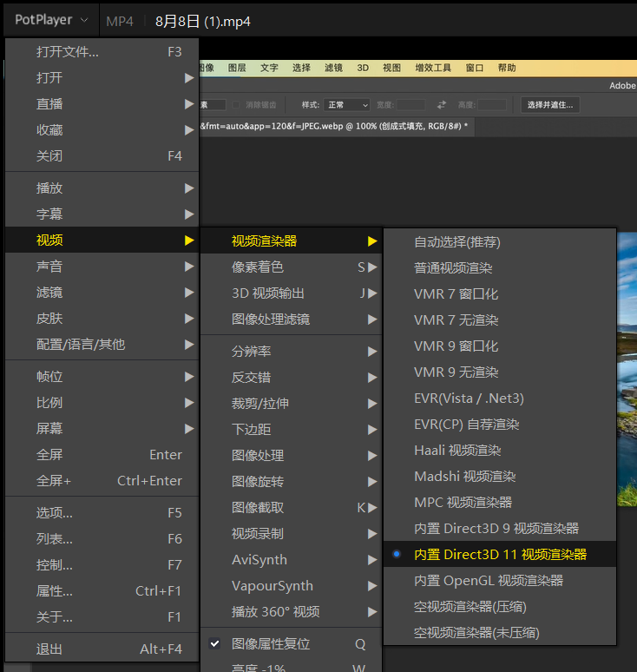Select 空视频渲染器(未压缩) option

[x=500, y=633]
